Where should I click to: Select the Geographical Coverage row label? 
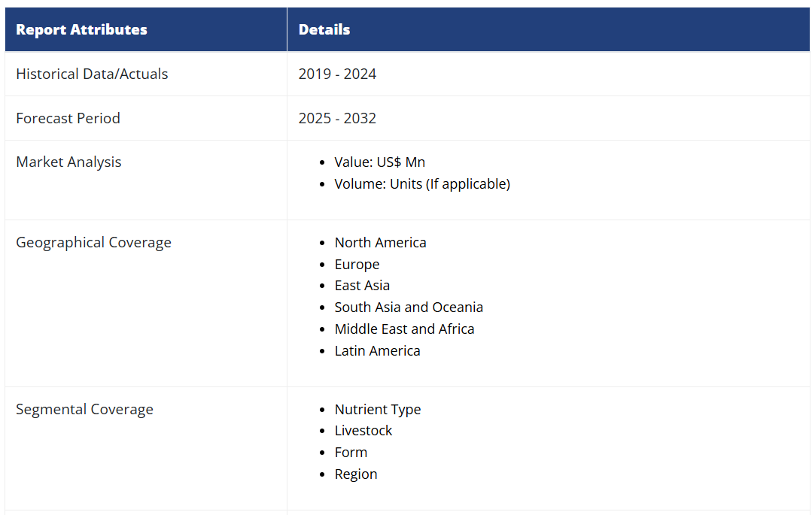93,242
